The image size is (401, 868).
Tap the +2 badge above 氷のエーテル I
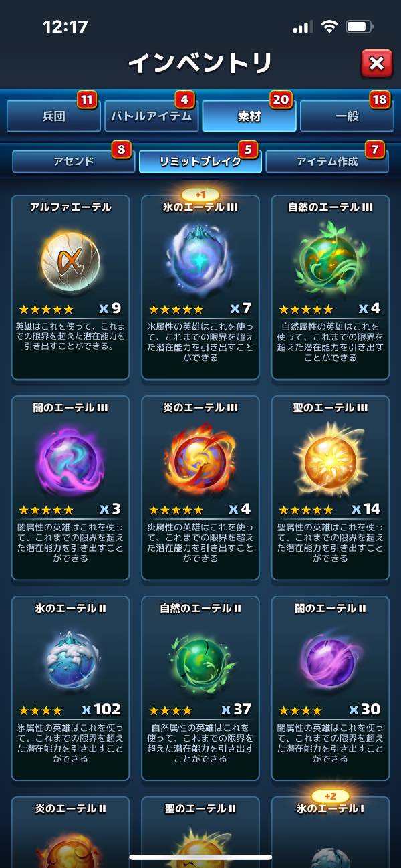point(330,796)
